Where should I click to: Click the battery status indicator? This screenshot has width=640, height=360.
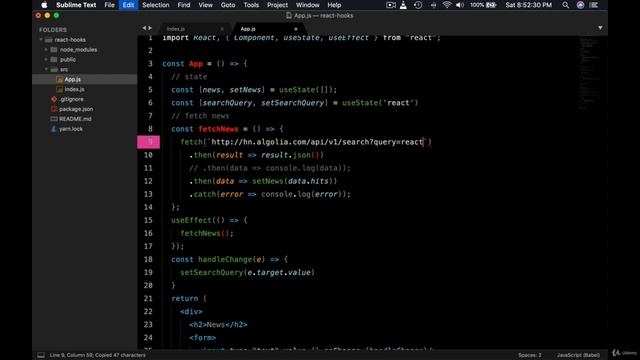pos(483,5)
